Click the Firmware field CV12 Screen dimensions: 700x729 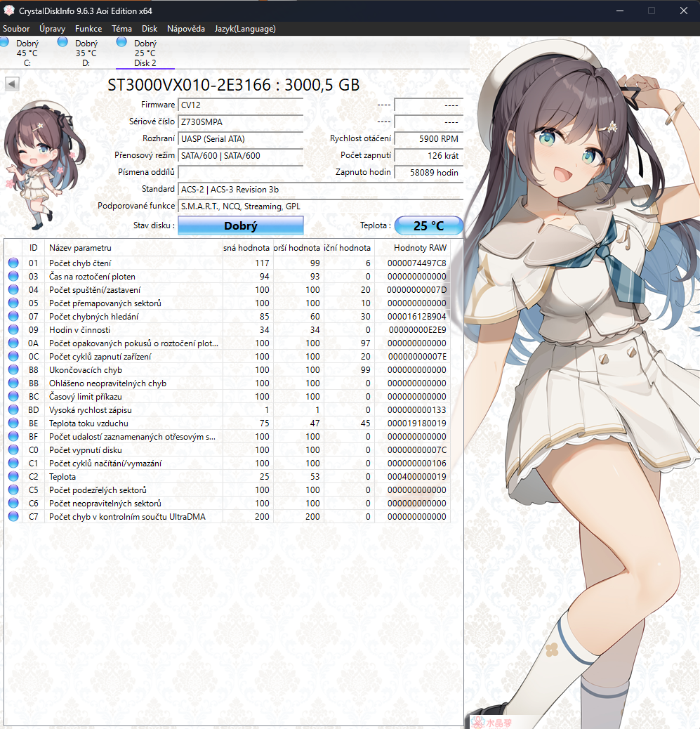pyautogui.click(x=241, y=105)
